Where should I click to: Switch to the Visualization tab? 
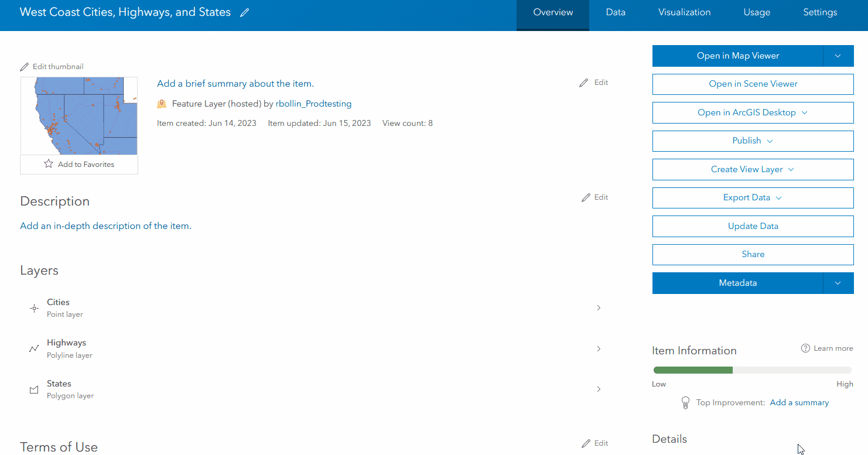684,12
